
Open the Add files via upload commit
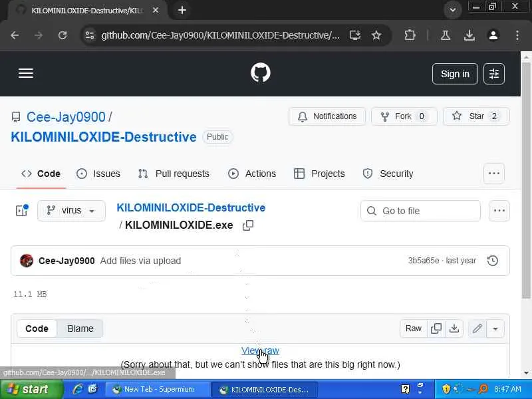coord(140,261)
